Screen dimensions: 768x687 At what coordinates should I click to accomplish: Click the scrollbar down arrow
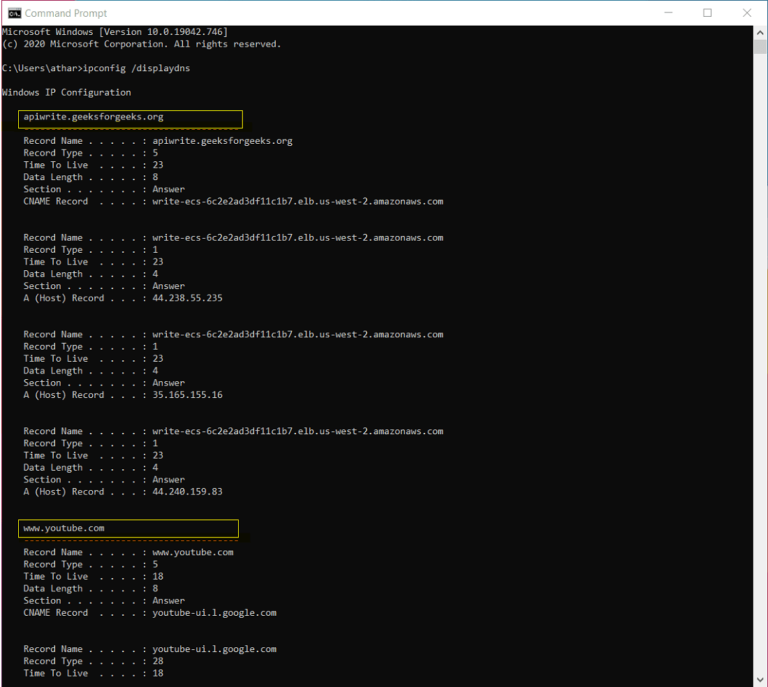760,680
